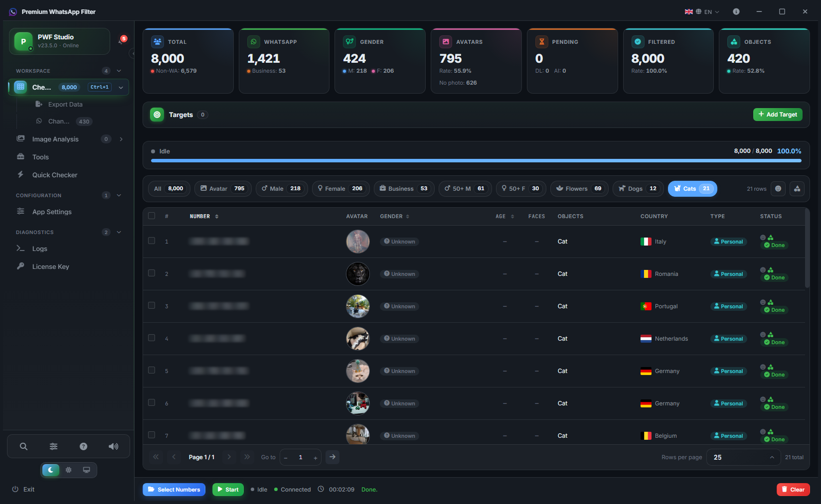The height and width of the screenshot is (504, 821).
Task: Open the sliders filter icon in sidebar toolbar
Action: [x=53, y=446]
